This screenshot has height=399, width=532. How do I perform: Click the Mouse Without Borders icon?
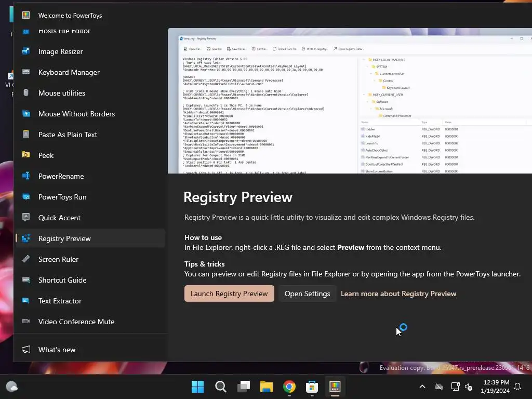point(26,114)
